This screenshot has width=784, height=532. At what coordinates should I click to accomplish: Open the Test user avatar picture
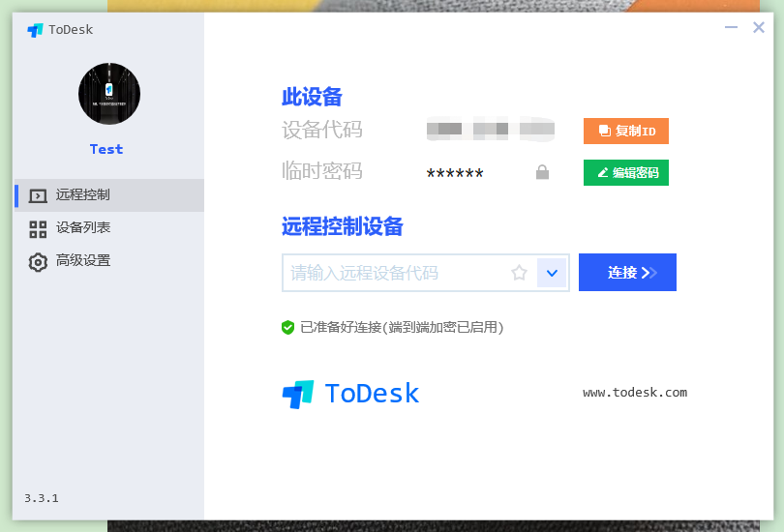click(x=109, y=94)
